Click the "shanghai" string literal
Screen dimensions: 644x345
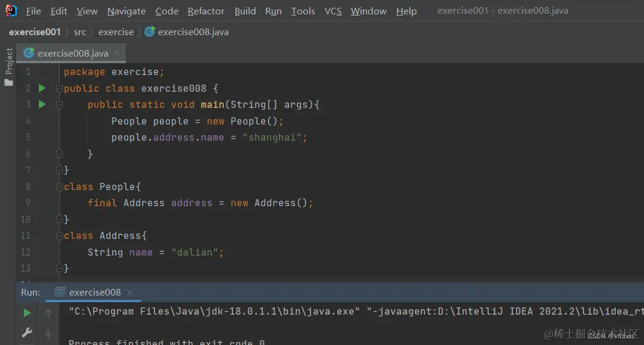coord(272,137)
